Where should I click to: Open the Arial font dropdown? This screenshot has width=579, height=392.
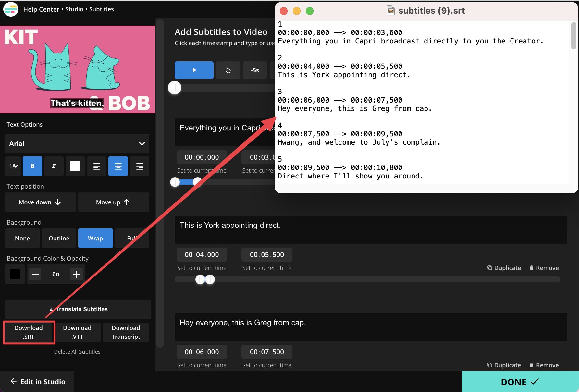(x=77, y=144)
